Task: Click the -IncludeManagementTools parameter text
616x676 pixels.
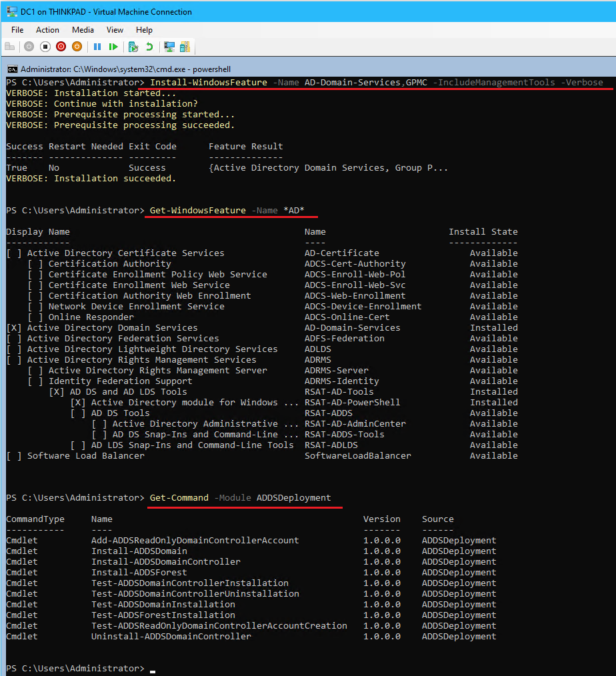Action: [x=494, y=83]
